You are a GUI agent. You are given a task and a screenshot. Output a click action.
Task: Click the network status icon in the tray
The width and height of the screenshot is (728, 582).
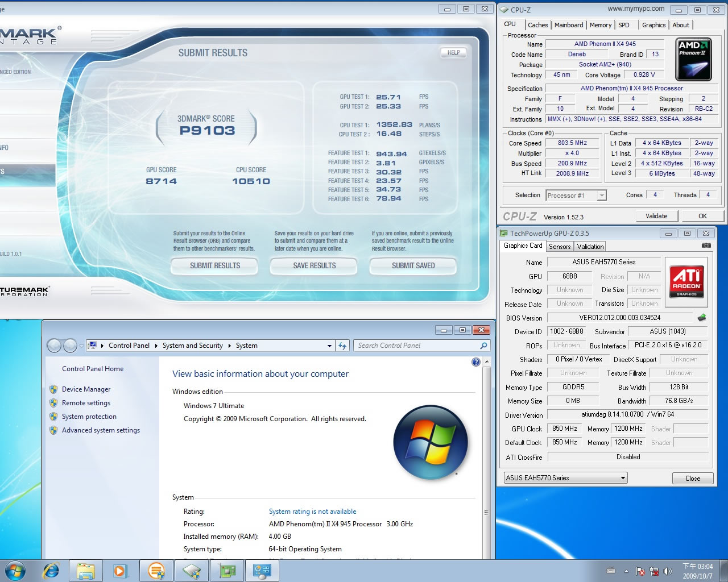coord(654,571)
